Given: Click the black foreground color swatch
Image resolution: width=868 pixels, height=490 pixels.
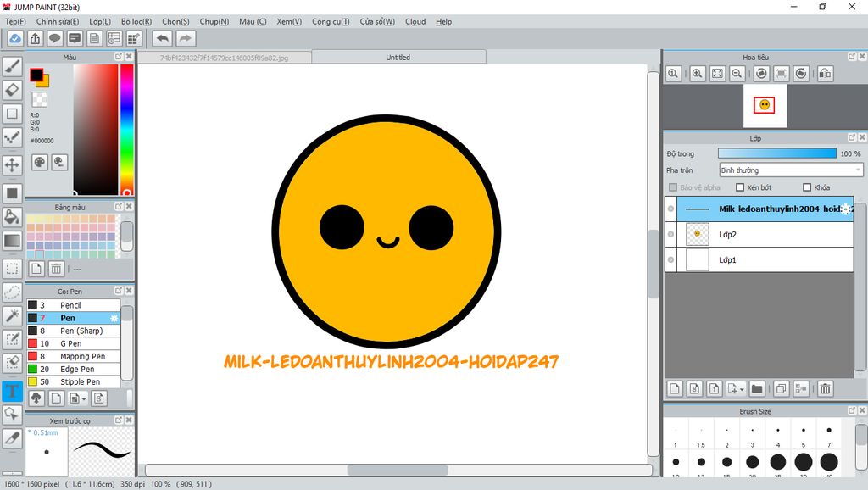Looking at the screenshot, I should click(36, 75).
